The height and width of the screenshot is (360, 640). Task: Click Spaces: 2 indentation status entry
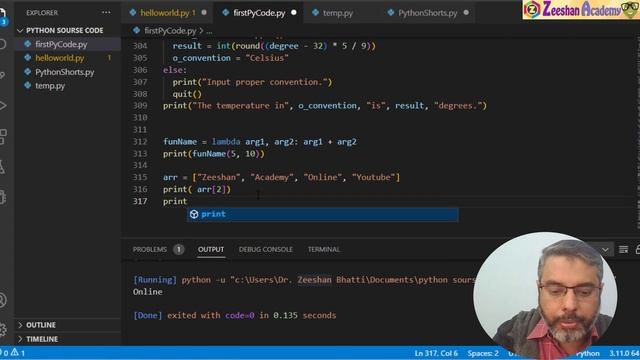coord(483,353)
